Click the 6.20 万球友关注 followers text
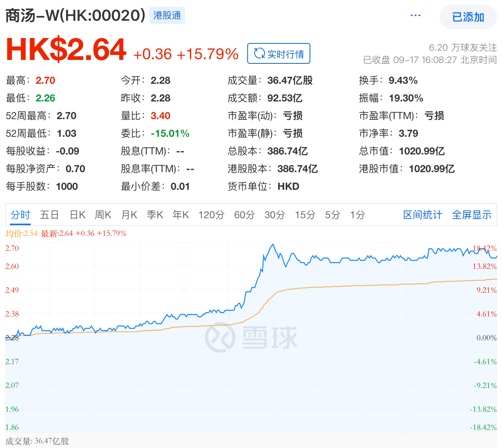 [x=463, y=48]
